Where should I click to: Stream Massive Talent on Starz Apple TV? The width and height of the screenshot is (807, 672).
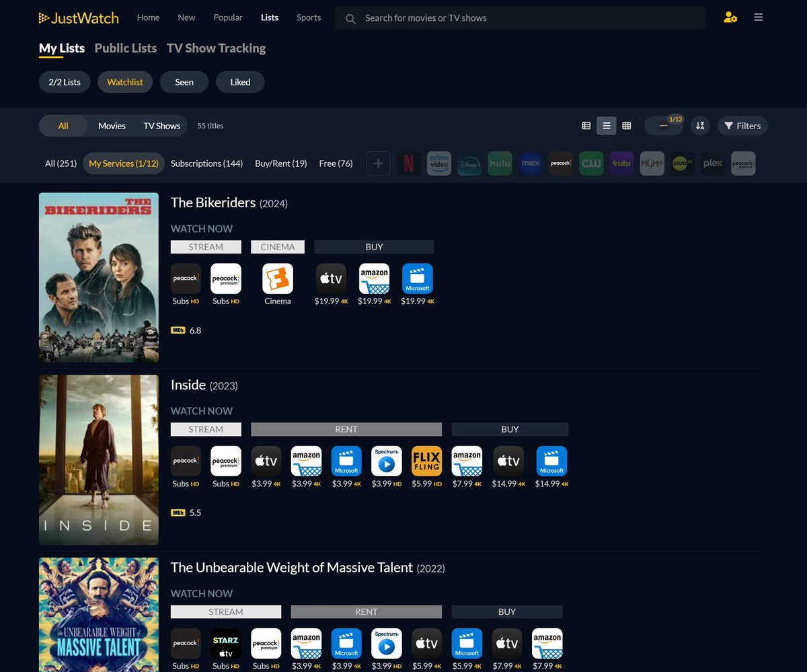coord(226,644)
